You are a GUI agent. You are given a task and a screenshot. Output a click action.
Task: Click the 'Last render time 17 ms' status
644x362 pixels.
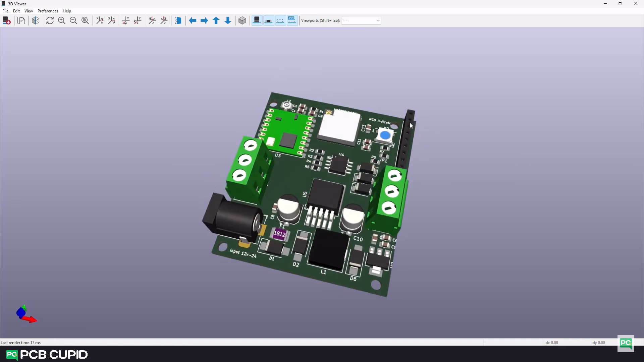[x=20, y=343]
